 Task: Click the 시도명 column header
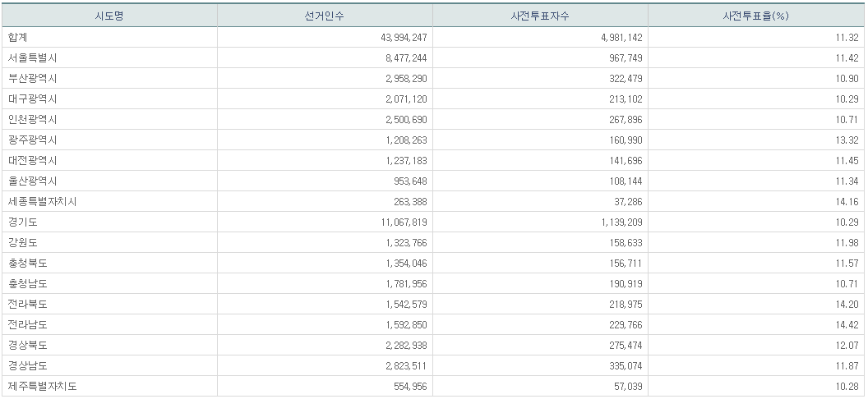pyautogui.click(x=108, y=16)
